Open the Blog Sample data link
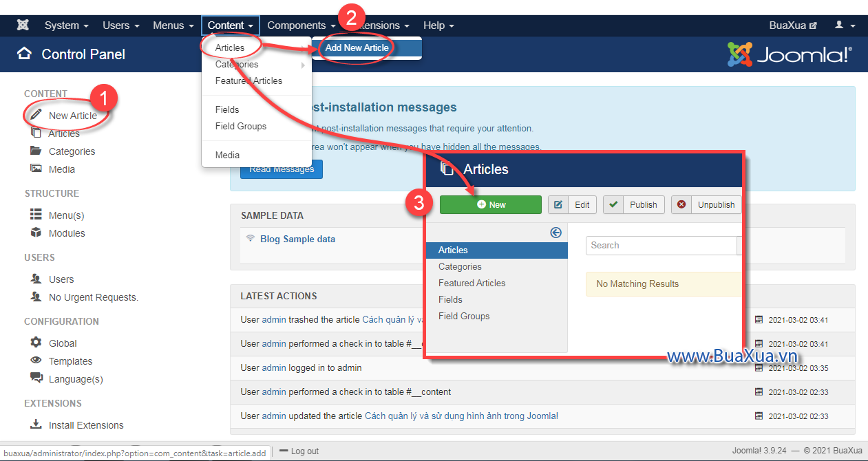Image resolution: width=868 pixels, height=461 pixels. [x=297, y=239]
